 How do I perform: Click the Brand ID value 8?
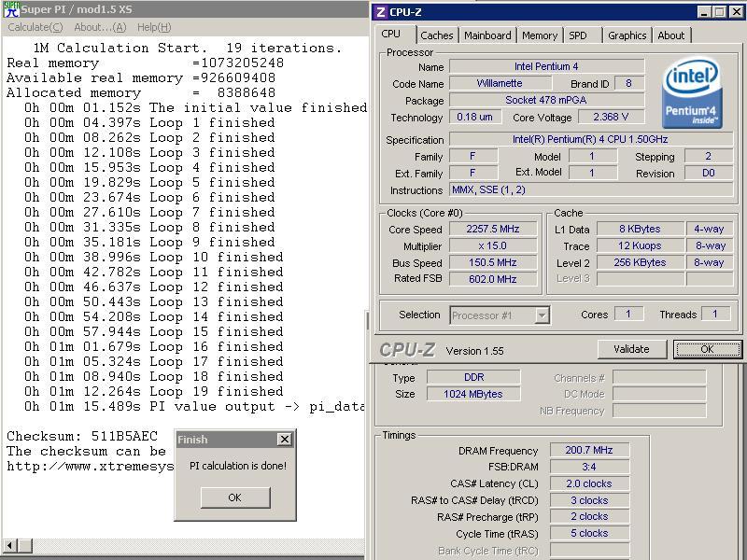click(628, 83)
